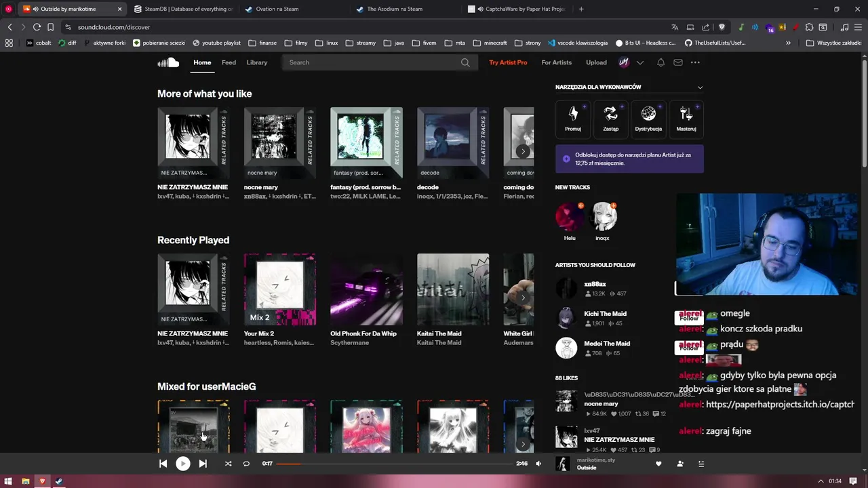Toggle shuffle in the player bar
Viewport: 868px width, 488px height.
[x=228, y=464]
